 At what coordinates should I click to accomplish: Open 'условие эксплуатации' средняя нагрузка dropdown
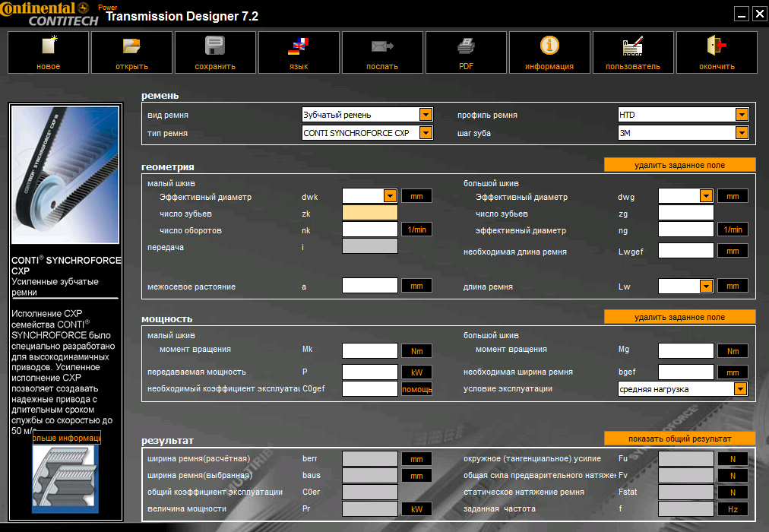point(740,389)
